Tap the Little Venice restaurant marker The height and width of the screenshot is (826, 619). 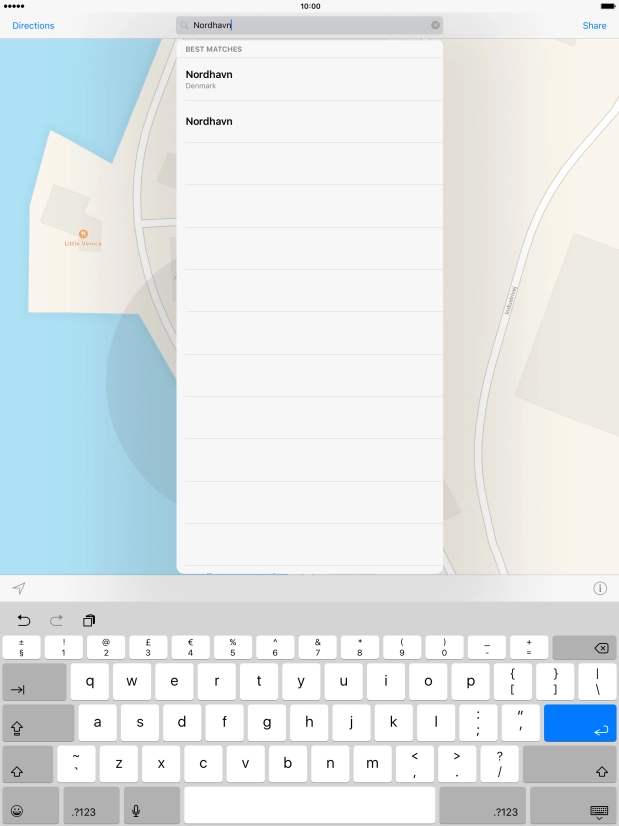(x=83, y=234)
